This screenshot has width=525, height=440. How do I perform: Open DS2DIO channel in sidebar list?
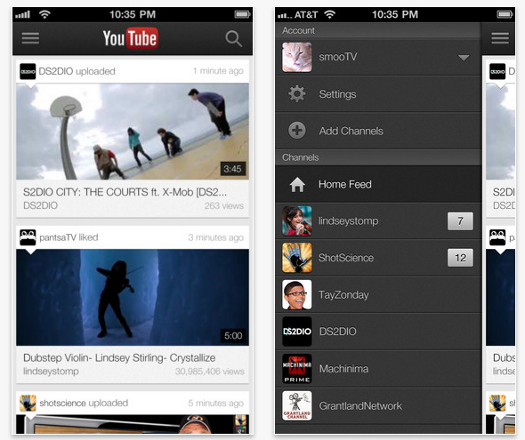(x=378, y=332)
